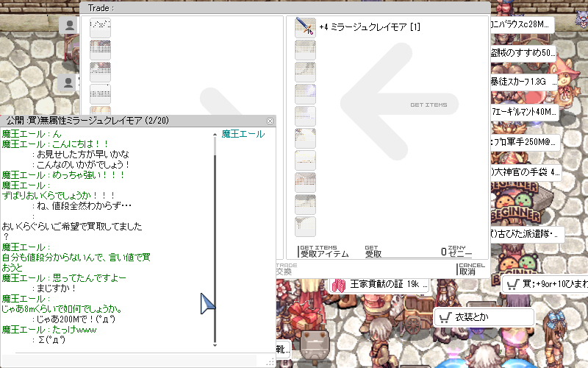Click the chat window resize grip
588x368 pixels.
(270, 362)
